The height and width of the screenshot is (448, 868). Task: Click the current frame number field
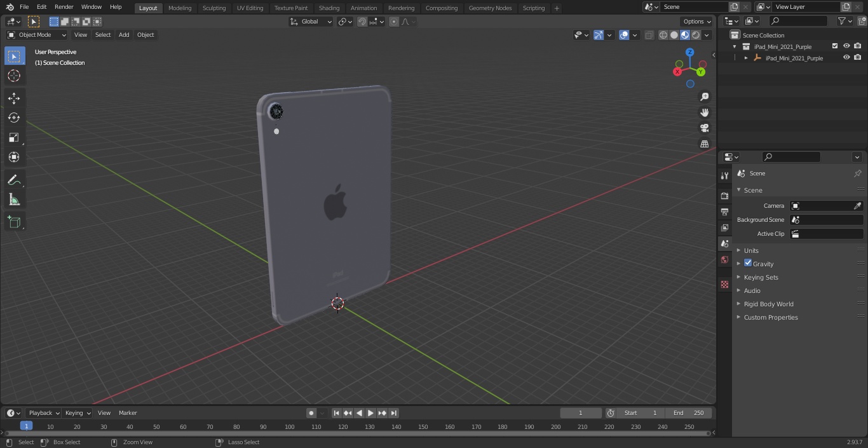pyautogui.click(x=580, y=413)
